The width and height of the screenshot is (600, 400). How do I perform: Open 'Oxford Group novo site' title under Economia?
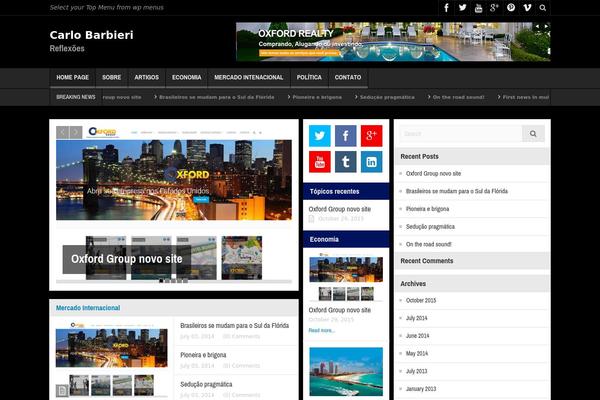340,310
